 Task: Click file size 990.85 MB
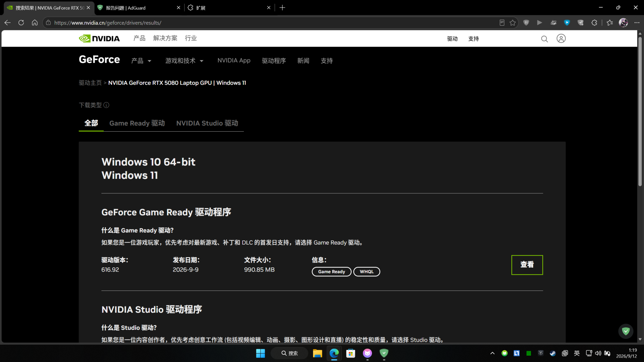[x=259, y=270]
